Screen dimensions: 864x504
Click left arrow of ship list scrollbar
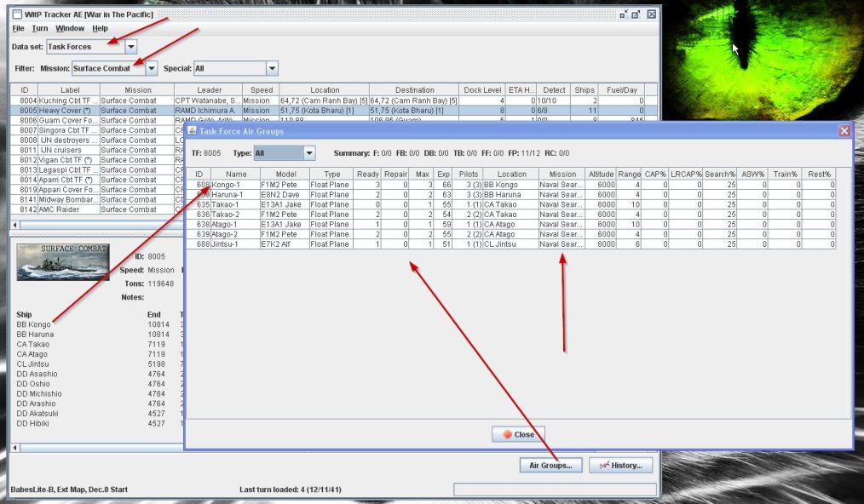pos(14,448)
